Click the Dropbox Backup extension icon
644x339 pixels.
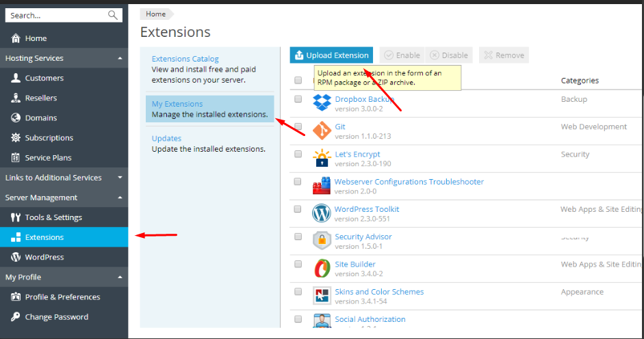coord(322,103)
